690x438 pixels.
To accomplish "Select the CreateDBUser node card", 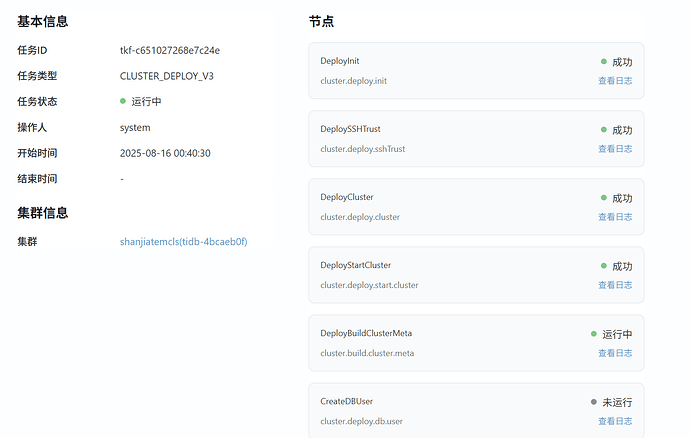I will [476, 410].
